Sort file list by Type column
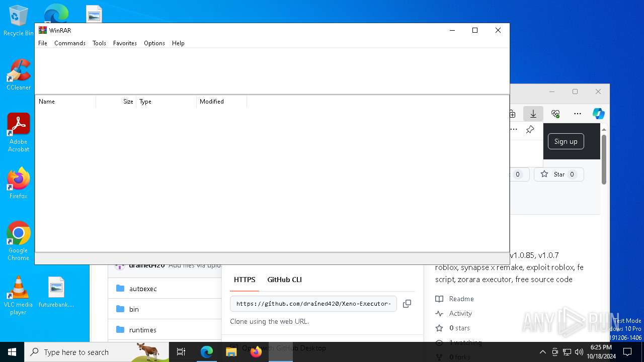 coord(167,102)
